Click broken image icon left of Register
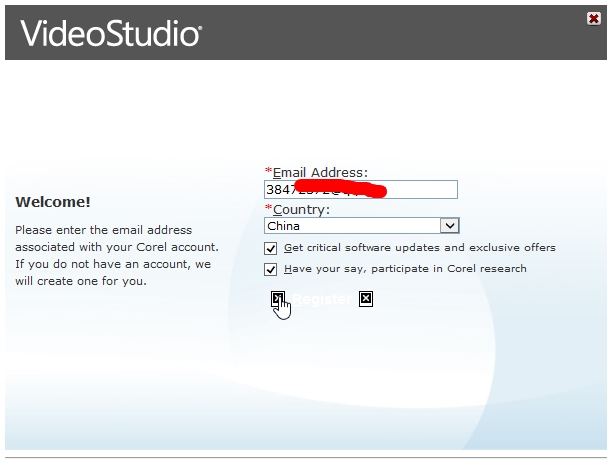Viewport: 612px width, 474px height. point(278,299)
